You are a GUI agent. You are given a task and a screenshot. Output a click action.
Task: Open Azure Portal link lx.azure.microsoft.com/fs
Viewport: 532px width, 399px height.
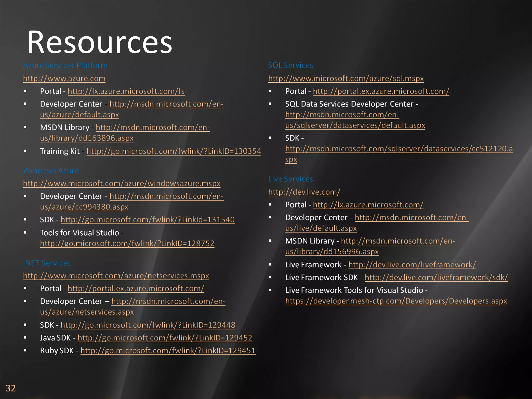126,91
